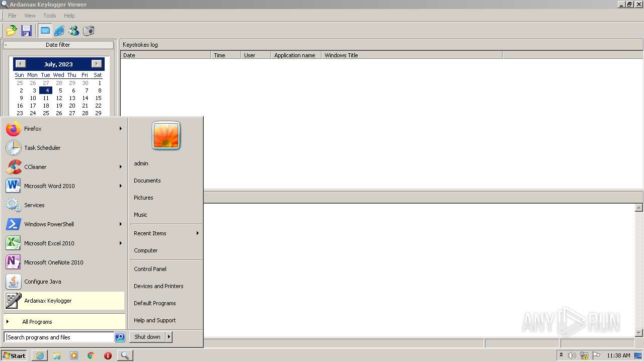Open Windows Media Player from taskbar
Image resolution: width=644 pixels, height=362 pixels.
tap(74, 355)
